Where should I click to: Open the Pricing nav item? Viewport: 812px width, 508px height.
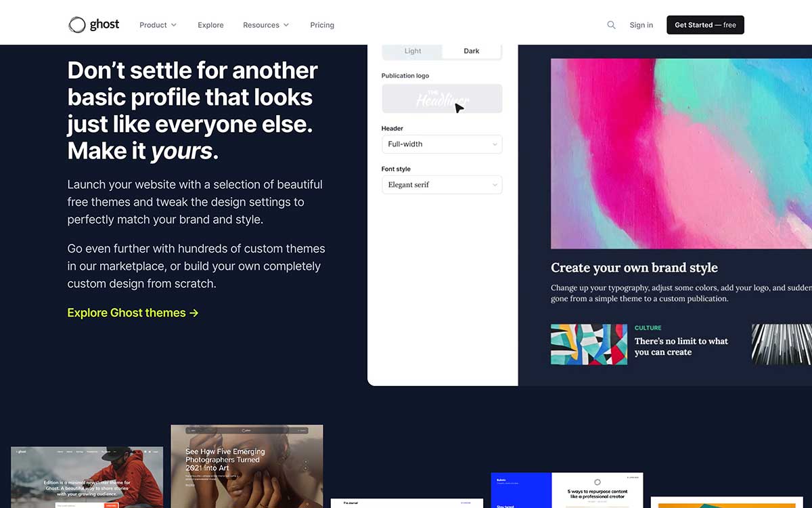[322, 25]
